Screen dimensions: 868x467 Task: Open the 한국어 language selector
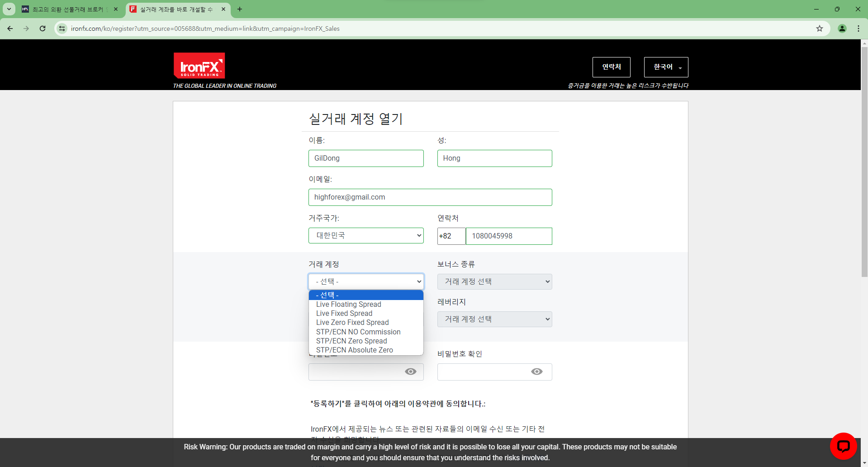coord(665,67)
